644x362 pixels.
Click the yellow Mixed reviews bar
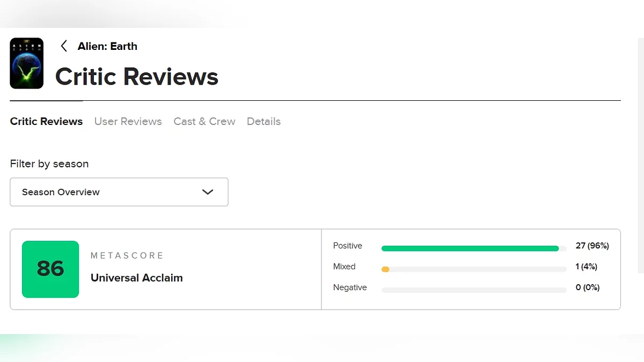point(385,269)
